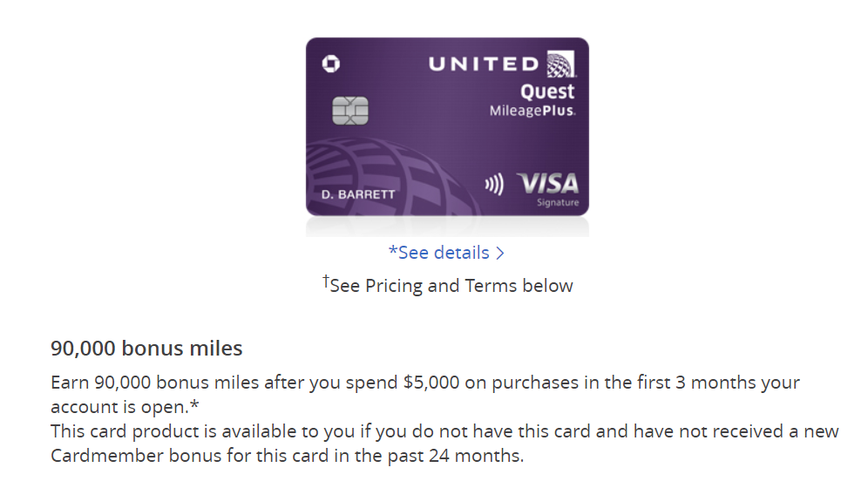Click the asterisk after 'account is open.'
This screenshot has height=488, width=868.
pyautogui.click(x=194, y=404)
